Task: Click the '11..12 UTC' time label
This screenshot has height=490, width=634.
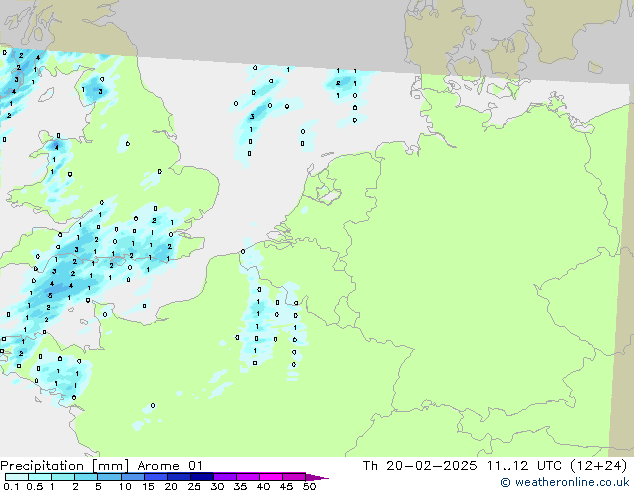Action: pyautogui.click(x=524, y=466)
